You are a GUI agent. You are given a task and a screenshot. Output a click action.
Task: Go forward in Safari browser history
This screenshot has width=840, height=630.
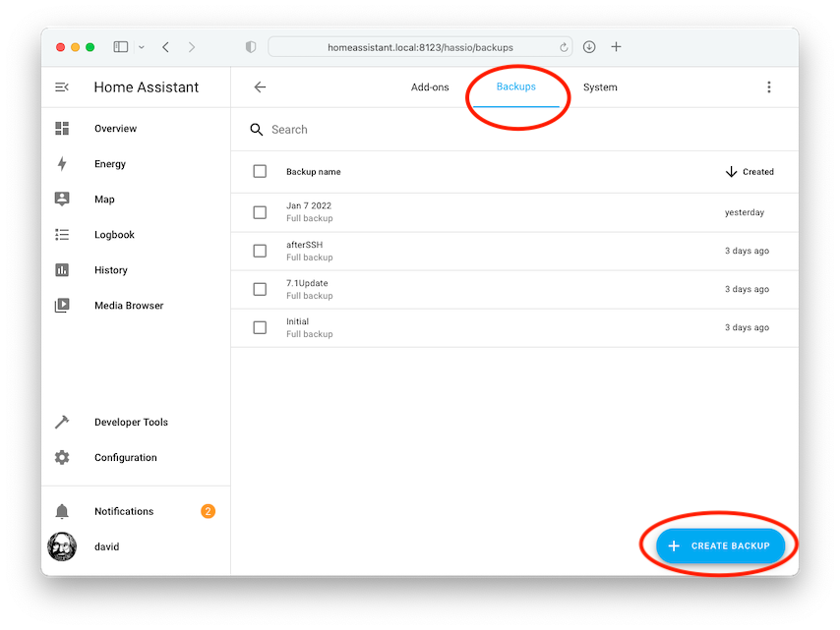[192, 47]
